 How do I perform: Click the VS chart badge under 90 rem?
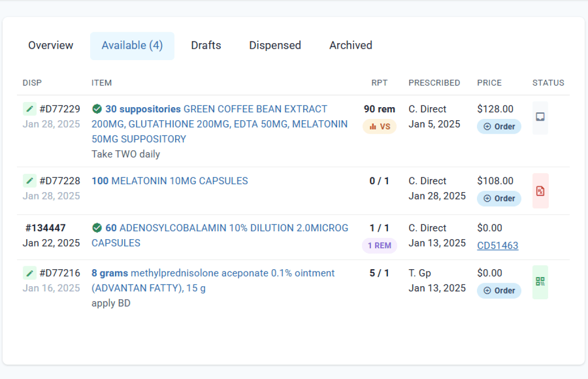(379, 126)
